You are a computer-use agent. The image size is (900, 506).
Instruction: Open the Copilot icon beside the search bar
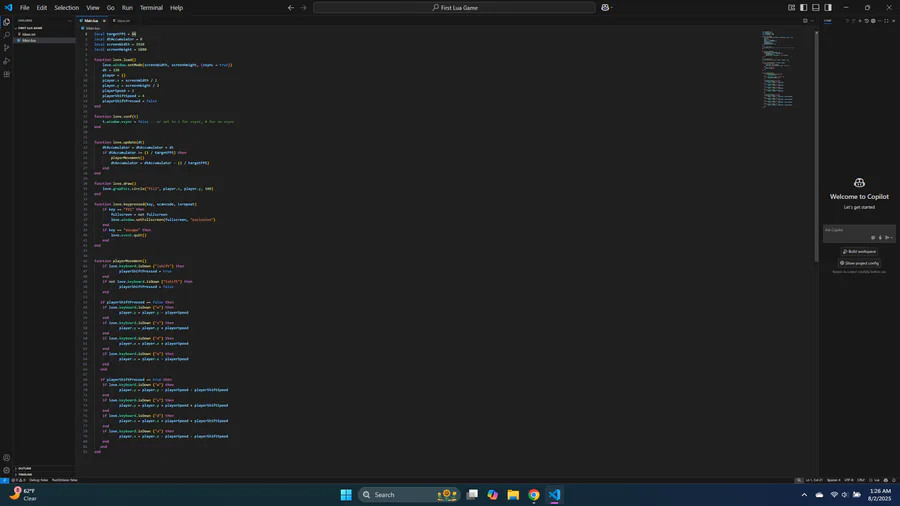605,7
